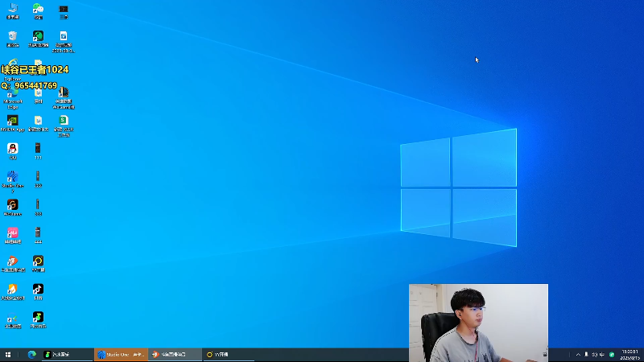This screenshot has height=362, width=644.
Task: Open the orange flame security shortcut
Action: point(13,292)
